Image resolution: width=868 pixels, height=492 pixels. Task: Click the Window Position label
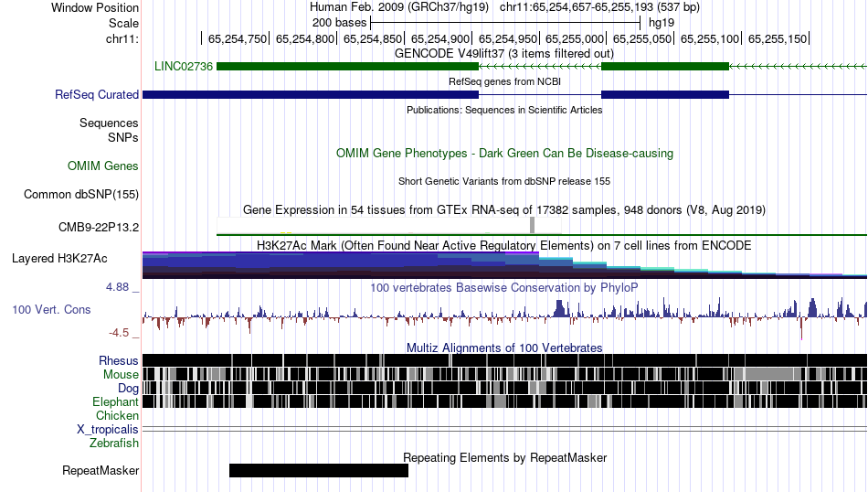coord(95,7)
